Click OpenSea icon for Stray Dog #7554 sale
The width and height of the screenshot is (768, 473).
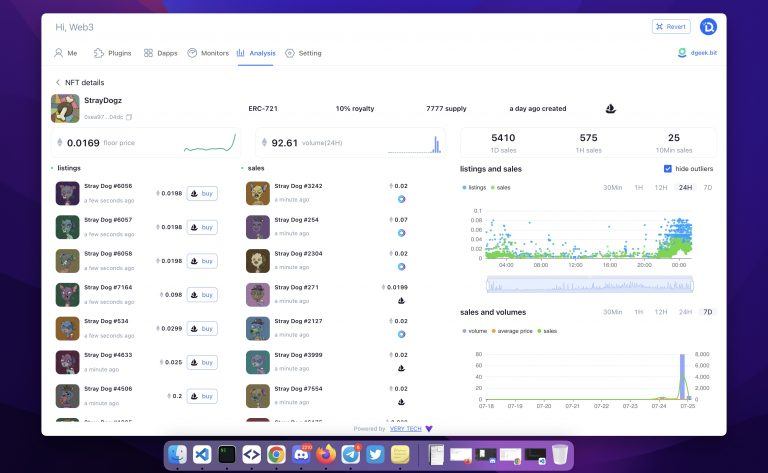(401, 402)
